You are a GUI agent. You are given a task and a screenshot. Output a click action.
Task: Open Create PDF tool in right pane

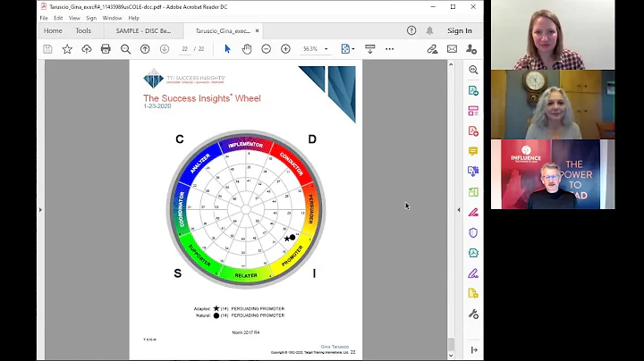click(x=473, y=131)
